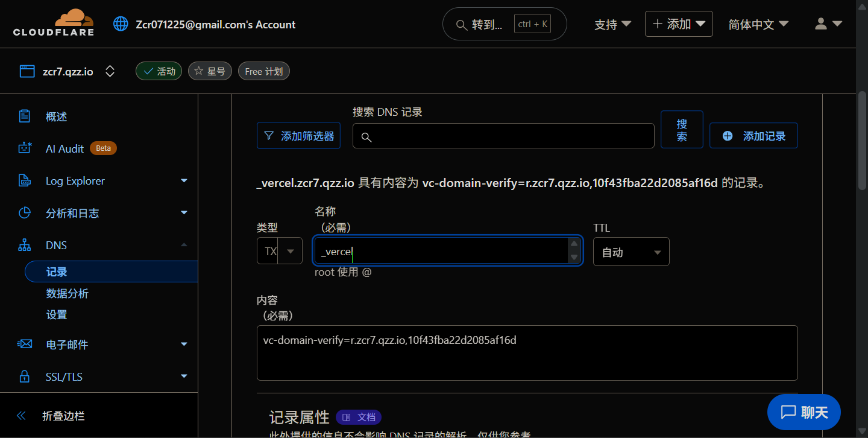Open 设置 under DNS
The width and height of the screenshot is (868, 438).
point(57,314)
